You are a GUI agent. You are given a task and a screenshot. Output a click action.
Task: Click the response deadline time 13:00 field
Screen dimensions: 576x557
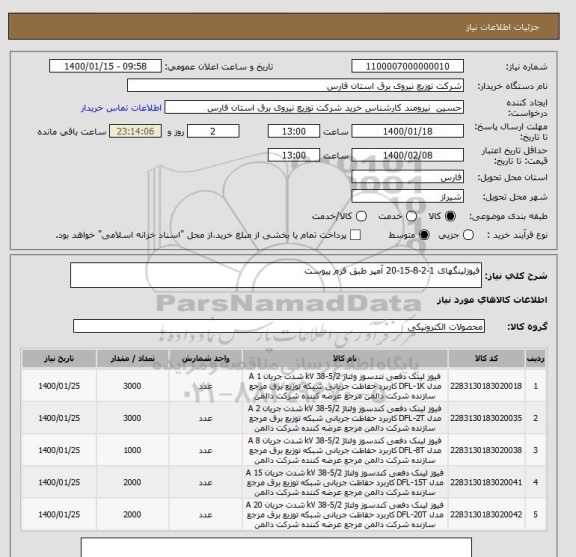pos(294,131)
